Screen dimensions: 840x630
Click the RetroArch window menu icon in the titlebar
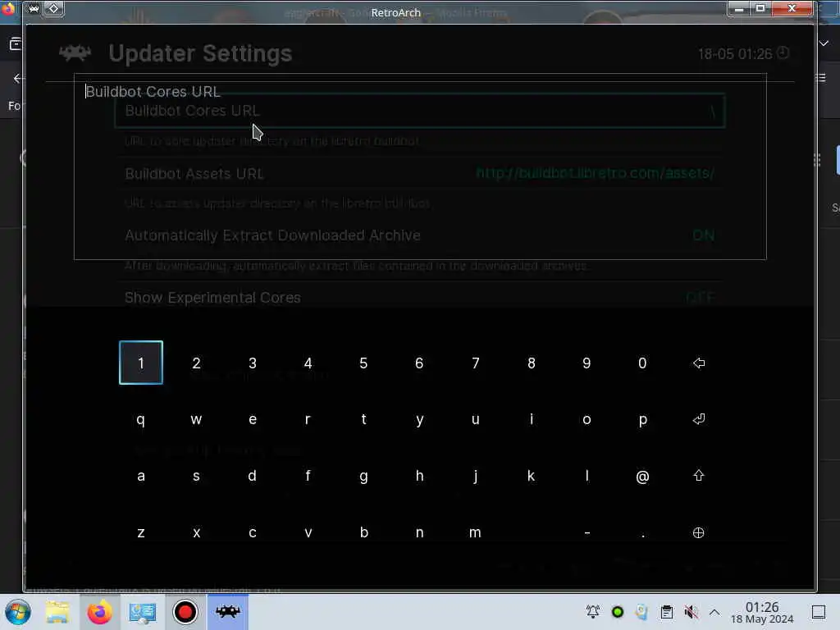(33, 8)
